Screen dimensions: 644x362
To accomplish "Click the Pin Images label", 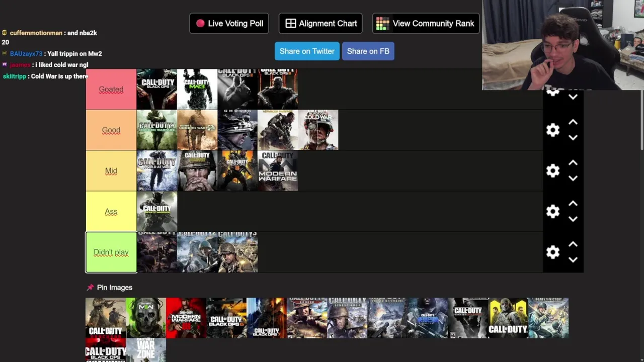I will pos(115,288).
